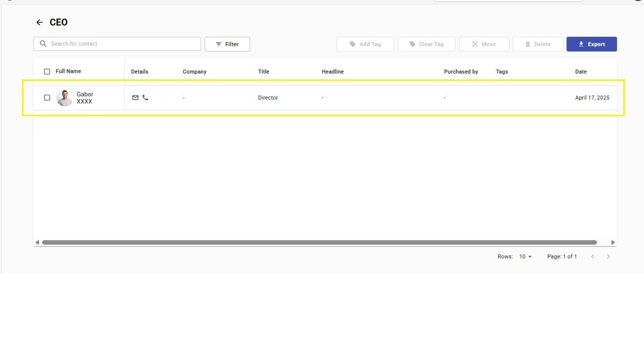Click the Move button
Viewport: 644px width, 353px height.
[x=484, y=44]
